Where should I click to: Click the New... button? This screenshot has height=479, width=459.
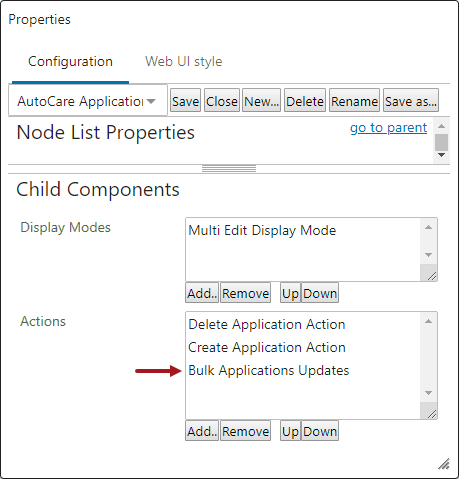261,100
